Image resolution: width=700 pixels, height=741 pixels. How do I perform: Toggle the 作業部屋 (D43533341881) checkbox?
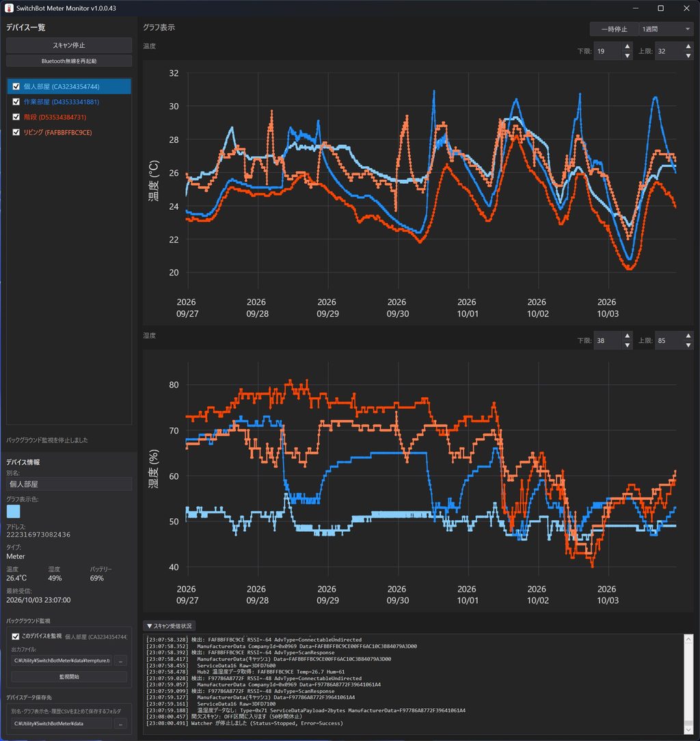click(x=16, y=102)
